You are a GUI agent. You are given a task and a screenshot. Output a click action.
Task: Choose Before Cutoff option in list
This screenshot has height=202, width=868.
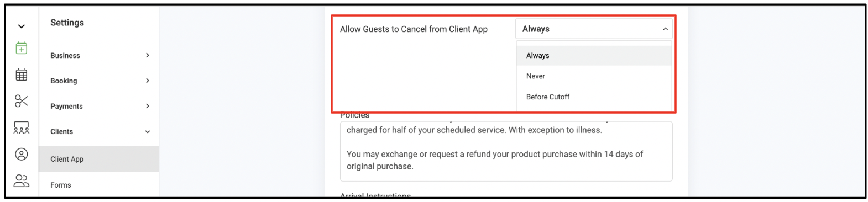(594, 97)
